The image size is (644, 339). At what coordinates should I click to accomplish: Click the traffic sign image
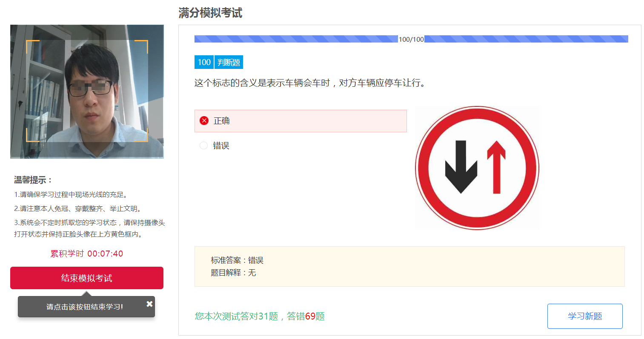(477, 168)
